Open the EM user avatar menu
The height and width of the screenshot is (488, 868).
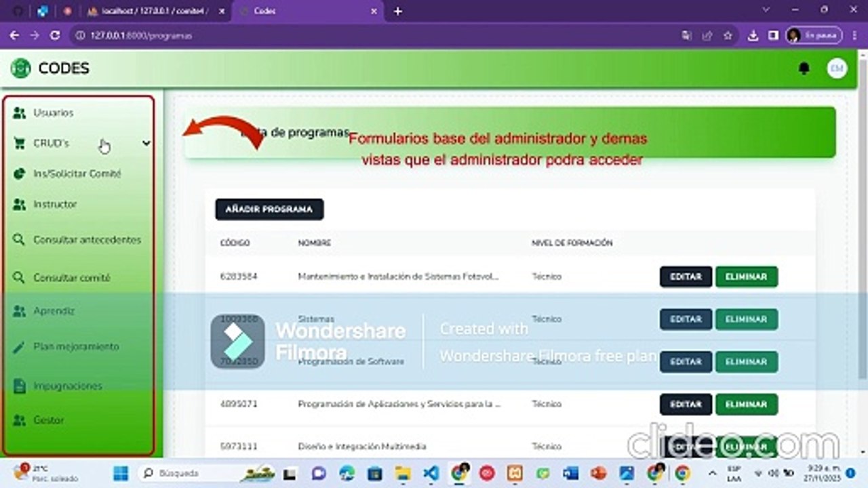(x=837, y=68)
